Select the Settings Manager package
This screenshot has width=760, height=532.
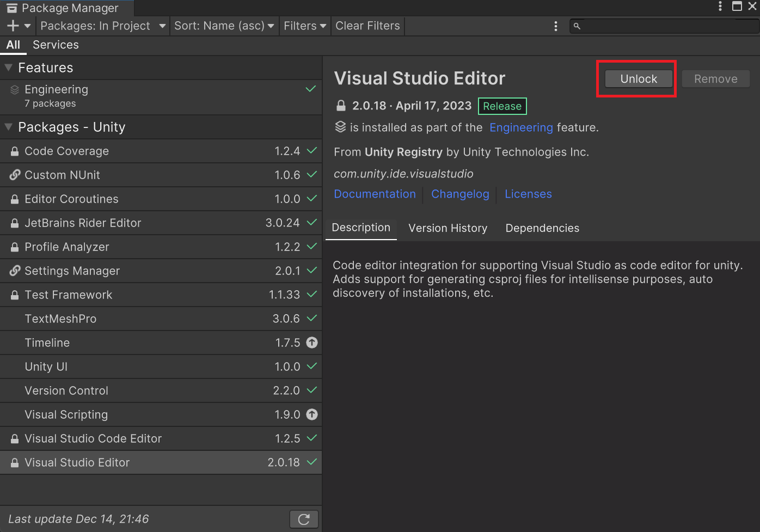click(161, 271)
